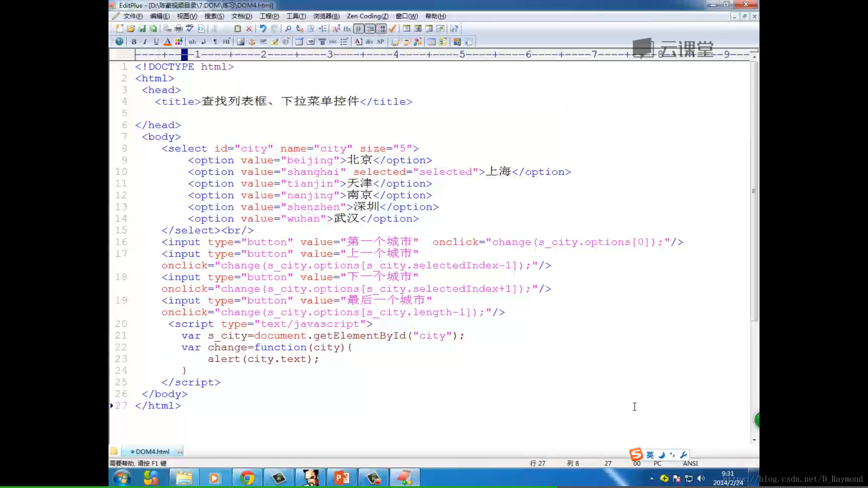Click the column ruler marker

184,55
